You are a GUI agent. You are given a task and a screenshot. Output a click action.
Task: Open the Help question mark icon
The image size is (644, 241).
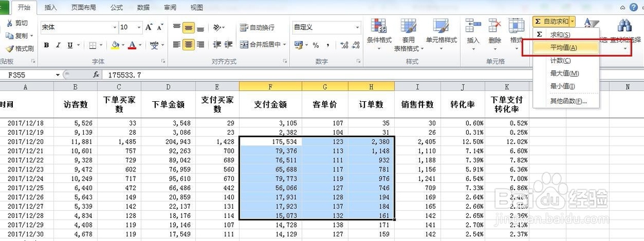coord(634,7)
